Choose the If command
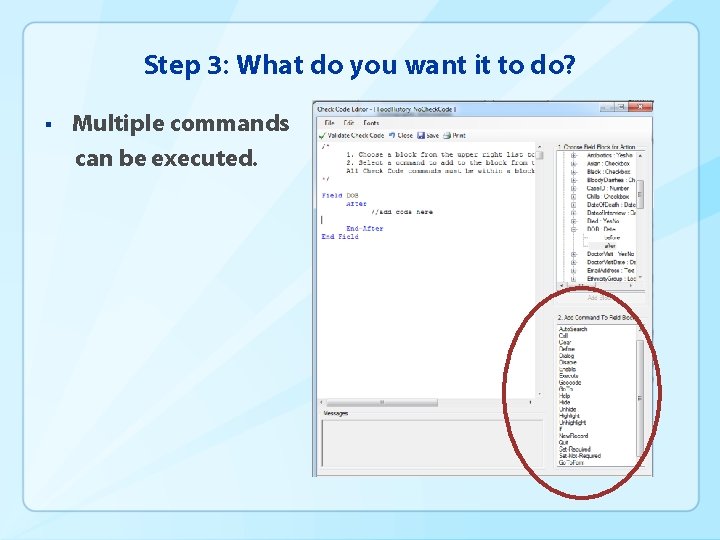720x540 pixels. click(x=560, y=429)
